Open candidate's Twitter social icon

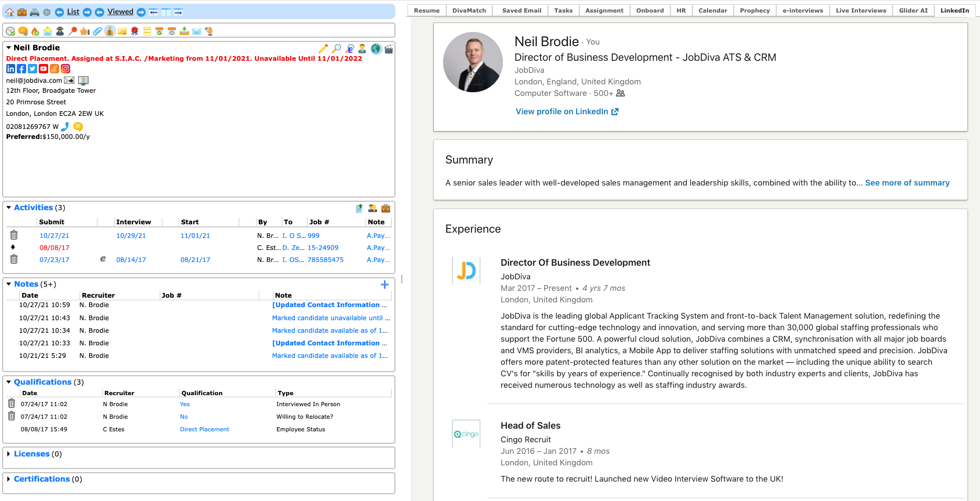coord(32,69)
